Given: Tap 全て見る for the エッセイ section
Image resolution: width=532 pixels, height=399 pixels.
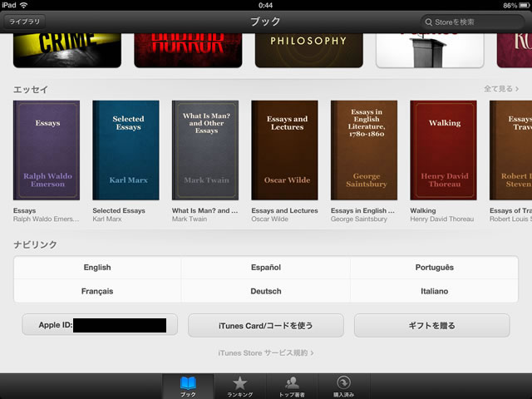Looking at the screenshot, I should coord(501,89).
